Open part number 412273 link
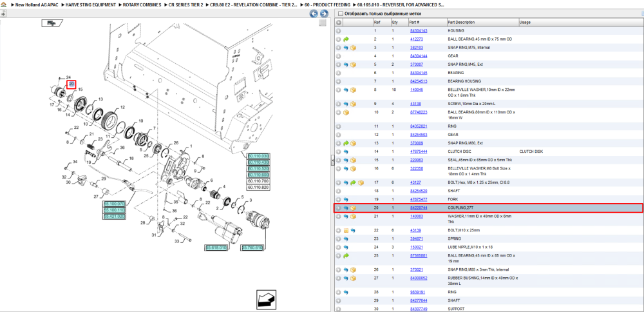Viewport: 644px width, 312px height. tap(417, 39)
